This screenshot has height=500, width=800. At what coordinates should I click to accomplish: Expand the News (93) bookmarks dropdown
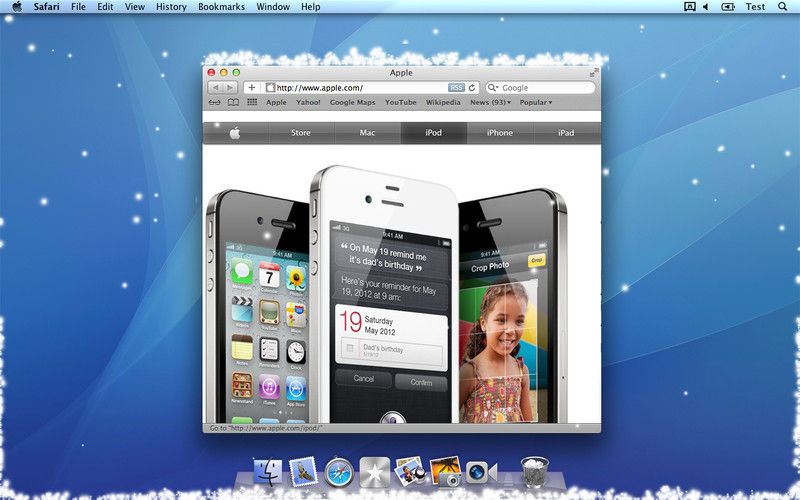[x=490, y=103]
